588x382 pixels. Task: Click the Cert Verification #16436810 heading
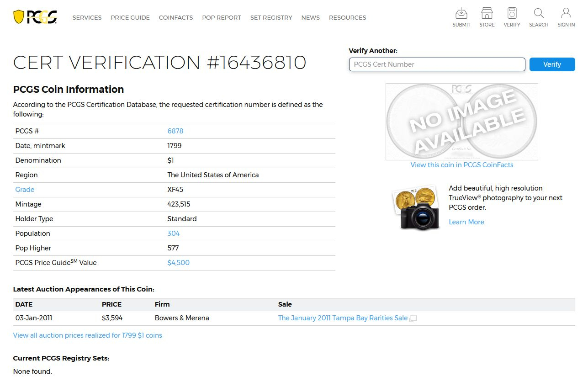point(159,63)
